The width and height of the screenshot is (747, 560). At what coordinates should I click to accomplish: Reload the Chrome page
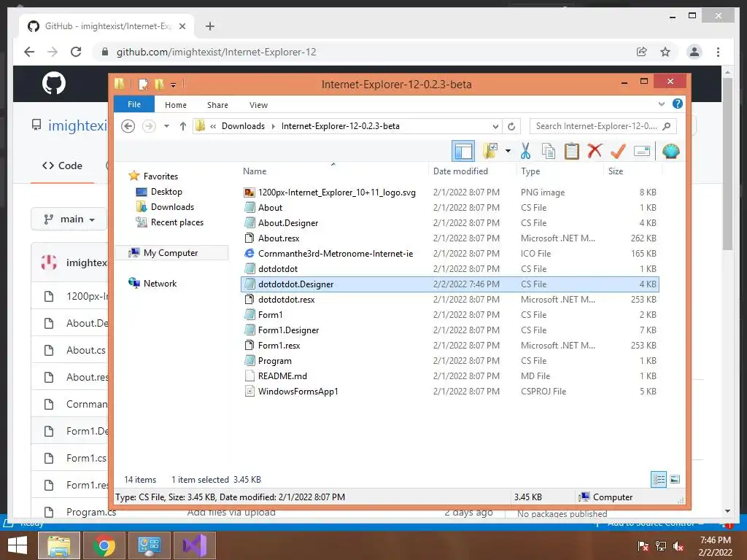pos(76,52)
